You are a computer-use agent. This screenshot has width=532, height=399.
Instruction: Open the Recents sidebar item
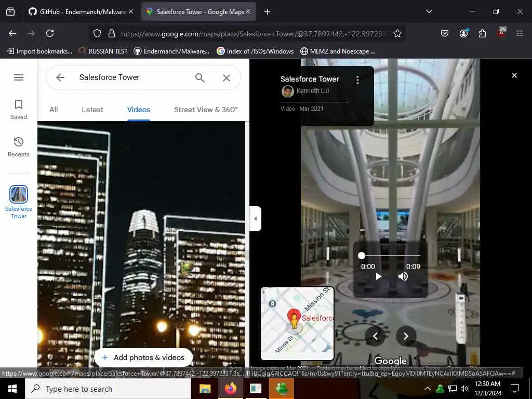(19, 147)
